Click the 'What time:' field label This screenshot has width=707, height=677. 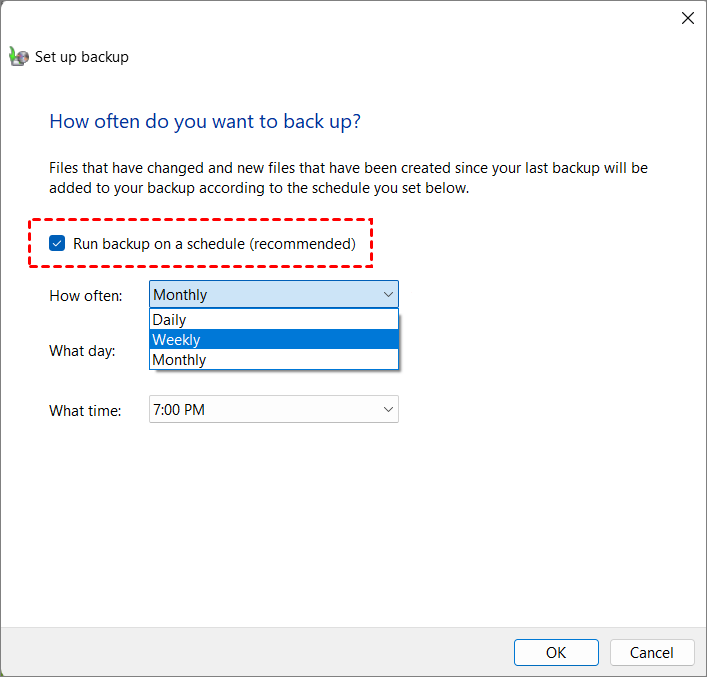click(x=85, y=410)
